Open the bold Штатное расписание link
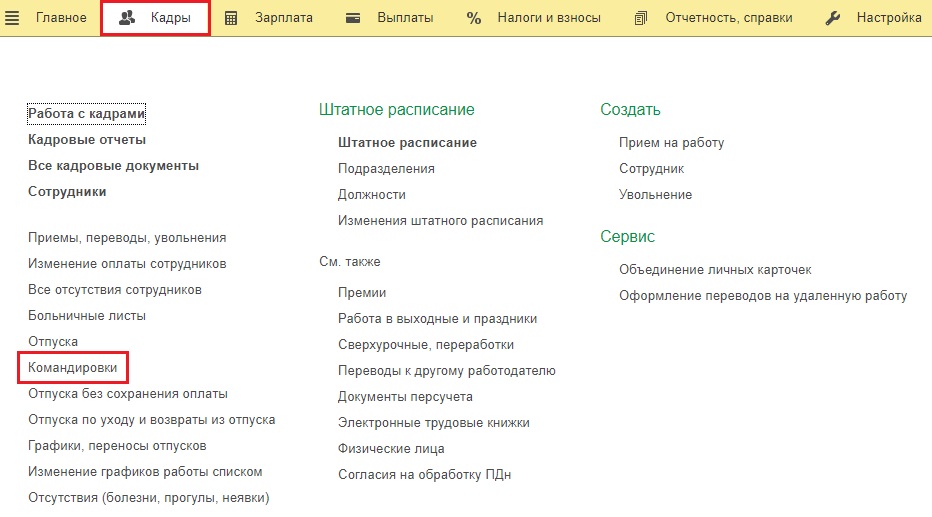 click(x=407, y=143)
